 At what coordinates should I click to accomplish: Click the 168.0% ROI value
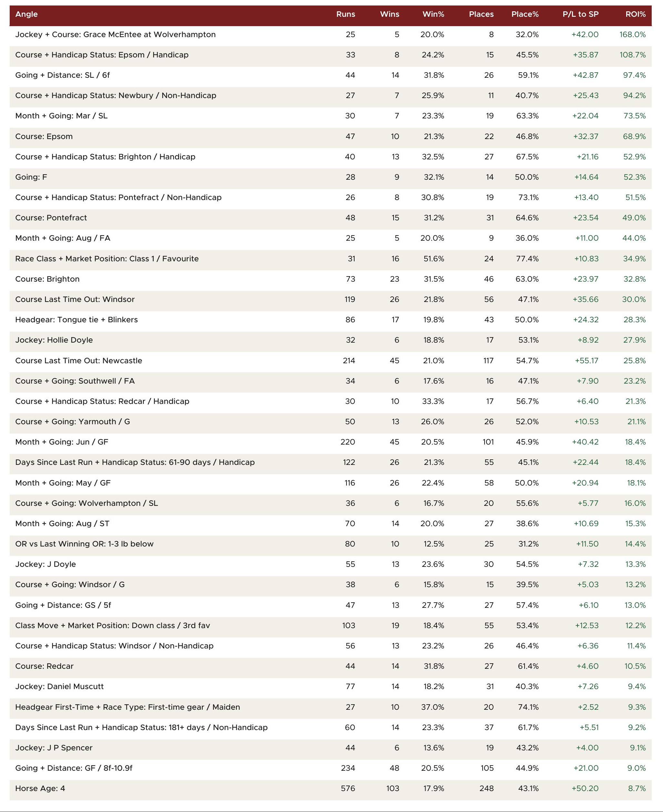click(632, 35)
